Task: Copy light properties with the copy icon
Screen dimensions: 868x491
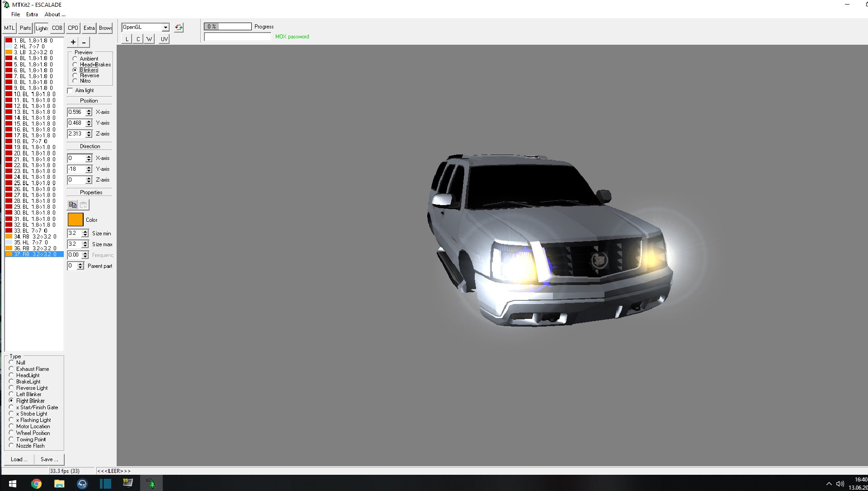Action: coord(72,205)
